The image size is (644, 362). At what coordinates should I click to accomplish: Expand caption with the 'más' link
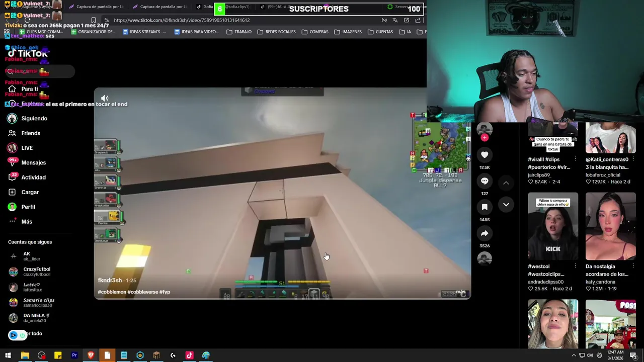point(460,292)
